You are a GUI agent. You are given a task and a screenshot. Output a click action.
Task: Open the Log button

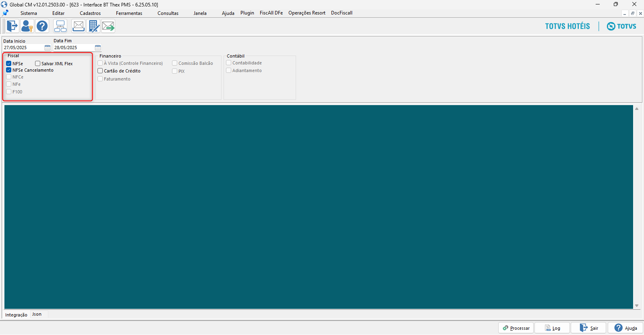click(552, 328)
